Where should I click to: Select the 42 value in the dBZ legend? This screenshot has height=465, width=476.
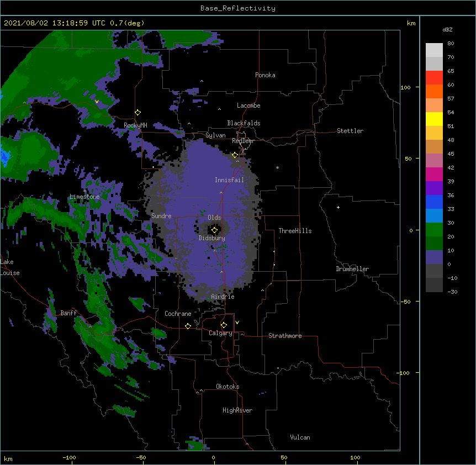[x=451, y=167]
